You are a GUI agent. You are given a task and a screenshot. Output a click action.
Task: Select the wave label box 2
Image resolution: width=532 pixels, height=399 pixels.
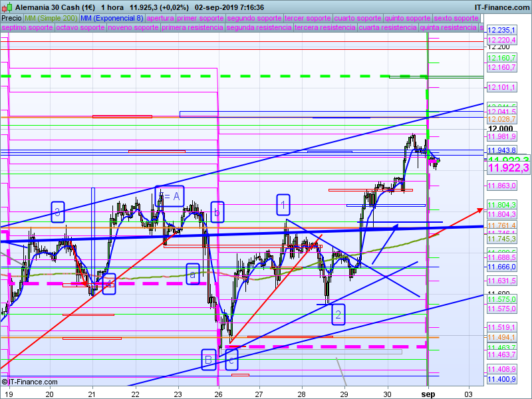[338, 315]
